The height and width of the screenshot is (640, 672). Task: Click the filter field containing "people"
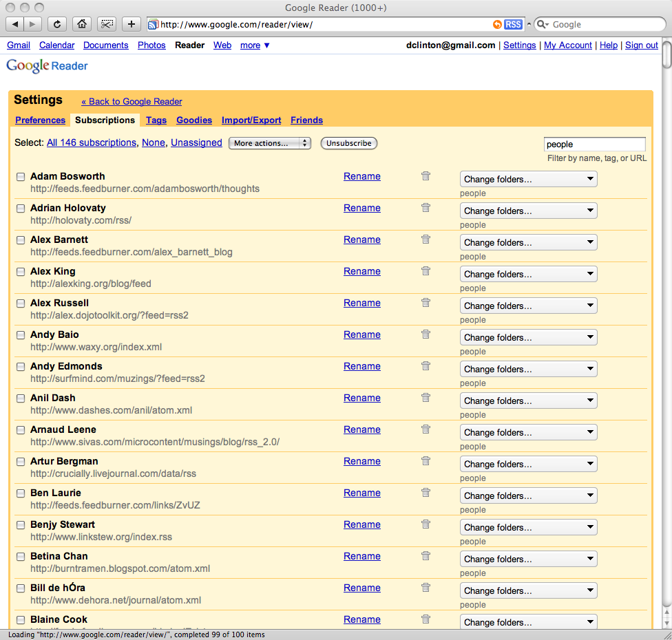tap(594, 145)
